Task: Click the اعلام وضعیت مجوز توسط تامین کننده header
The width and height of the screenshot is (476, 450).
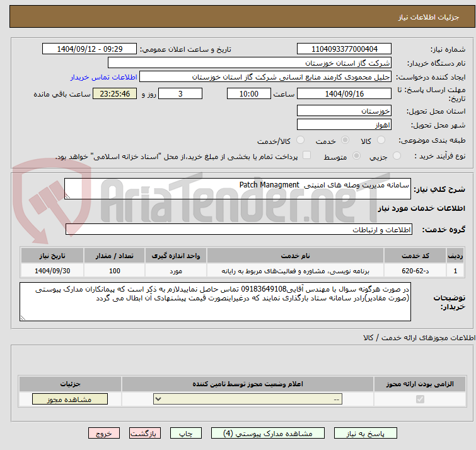Action: pyautogui.click(x=248, y=384)
